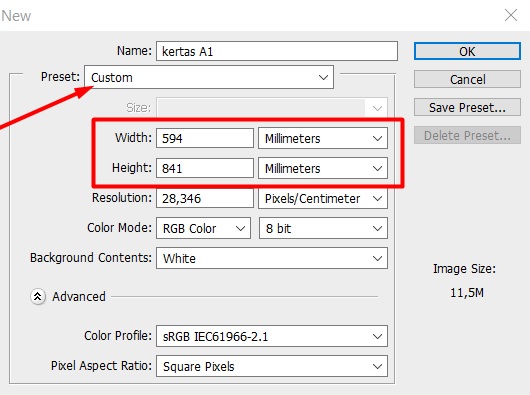
Task: Open Color Profile sRGB IEC61966-2.1 dropdown
Action: click(272, 336)
